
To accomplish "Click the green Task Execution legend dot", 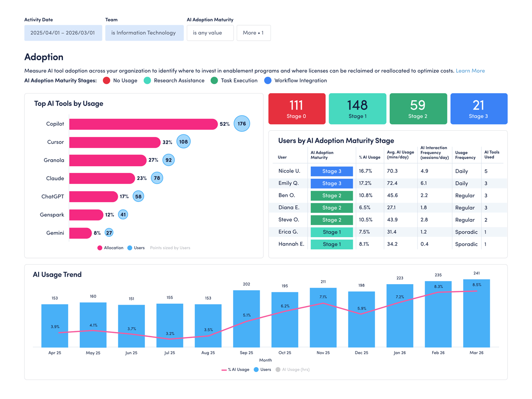I will 214,80.
